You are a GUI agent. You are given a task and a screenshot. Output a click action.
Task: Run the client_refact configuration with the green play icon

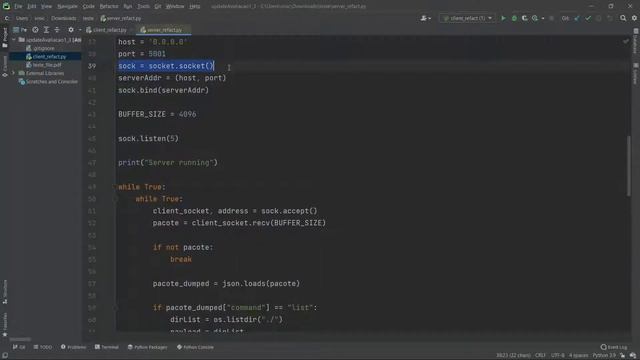(x=503, y=18)
